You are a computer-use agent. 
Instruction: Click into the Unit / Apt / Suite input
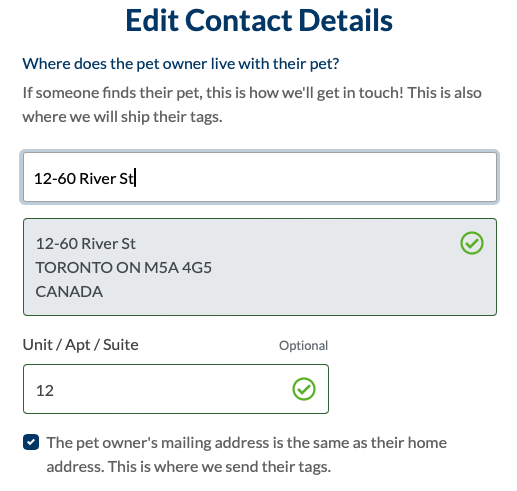[176, 389]
